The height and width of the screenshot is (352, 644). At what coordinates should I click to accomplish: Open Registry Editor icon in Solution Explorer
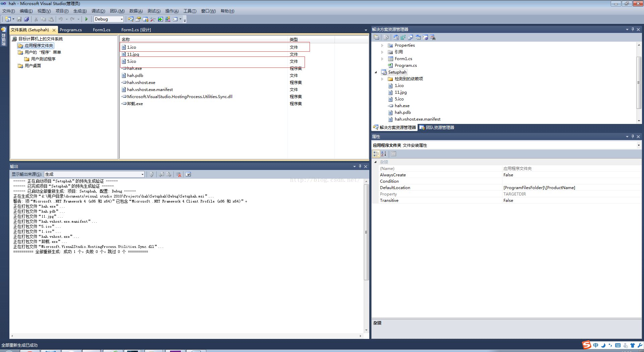tap(403, 37)
